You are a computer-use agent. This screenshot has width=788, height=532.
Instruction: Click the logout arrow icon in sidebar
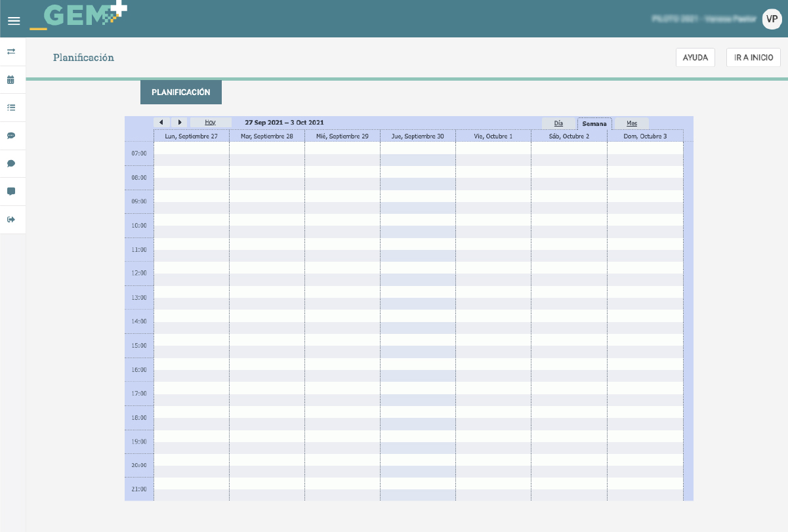pyautogui.click(x=11, y=220)
